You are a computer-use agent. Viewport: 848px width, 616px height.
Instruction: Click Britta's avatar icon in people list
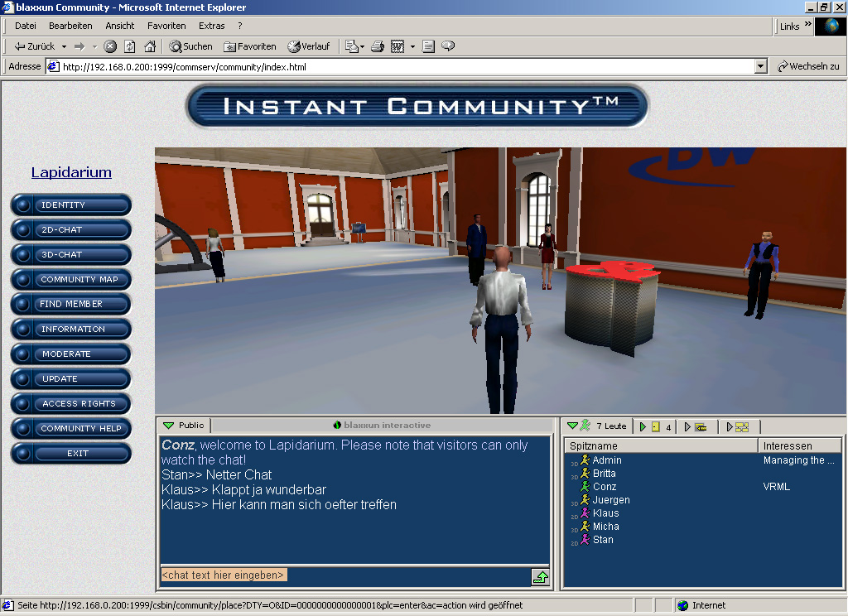(x=585, y=474)
